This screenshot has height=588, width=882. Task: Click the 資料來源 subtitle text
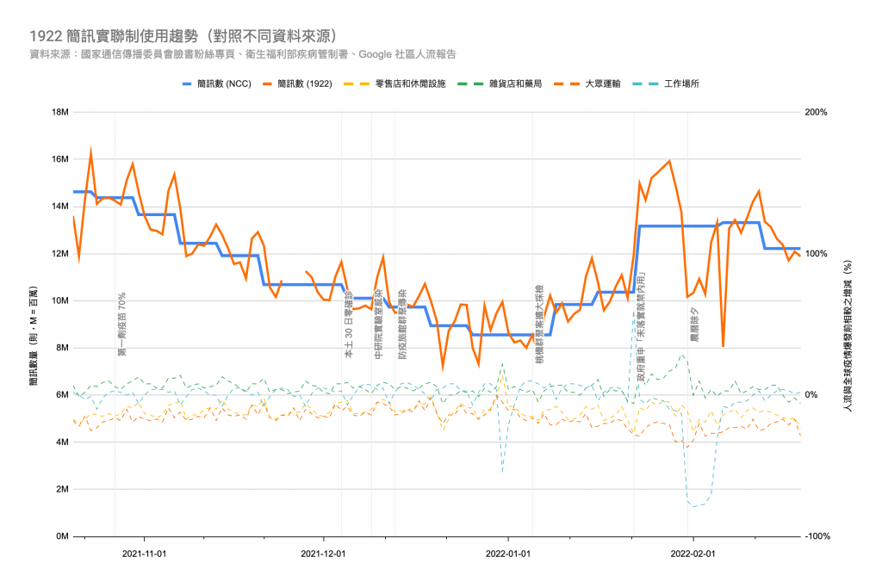tap(242, 54)
